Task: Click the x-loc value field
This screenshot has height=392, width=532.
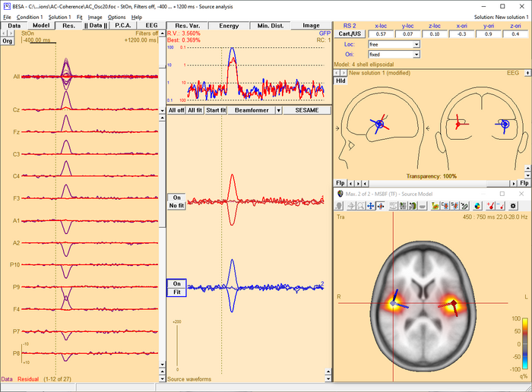Action: point(382,34)
